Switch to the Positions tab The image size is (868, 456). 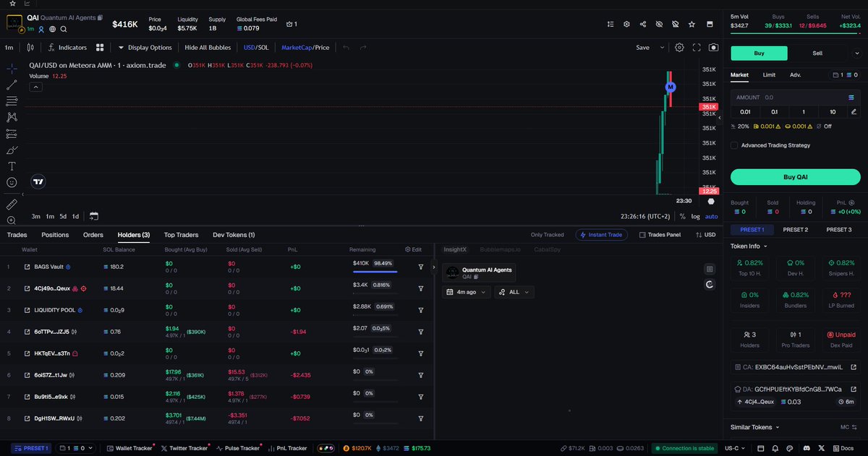pos(55,235)
